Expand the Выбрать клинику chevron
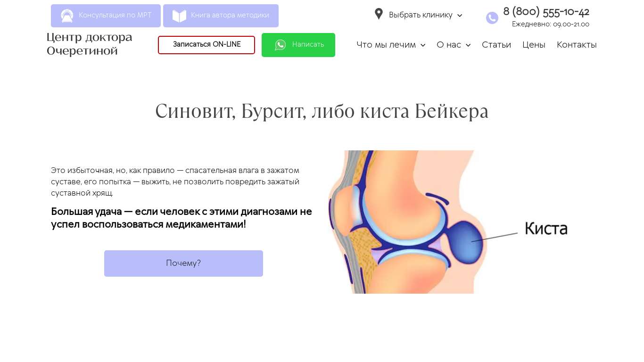Screen dimensions: 644x362 [460, 16]
